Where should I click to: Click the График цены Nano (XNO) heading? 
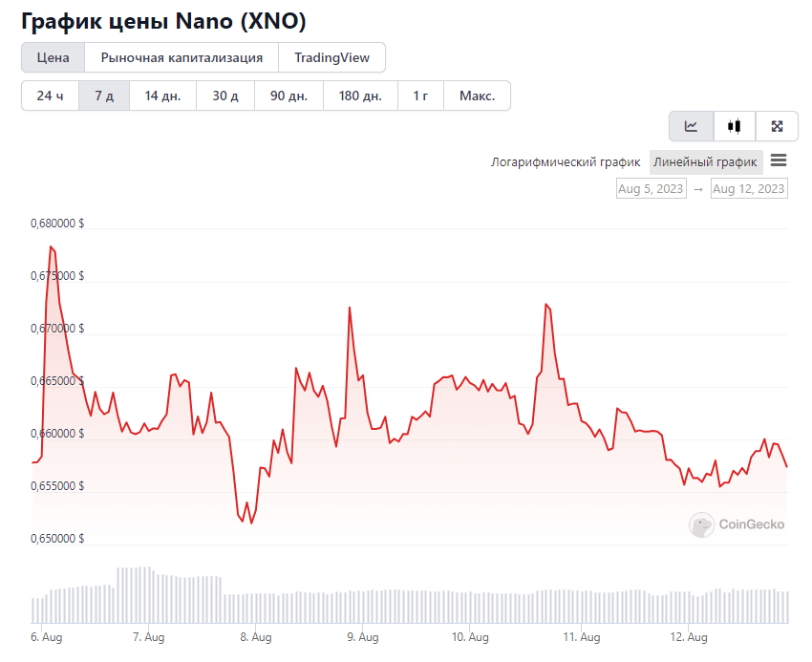click(x=163, y=21)
